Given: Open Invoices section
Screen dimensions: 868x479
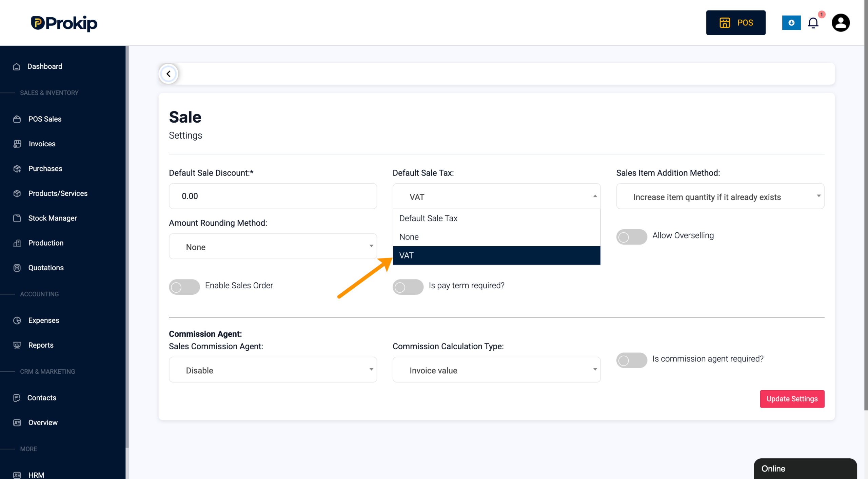Looking at the screenshot, I should pos(42,144).
